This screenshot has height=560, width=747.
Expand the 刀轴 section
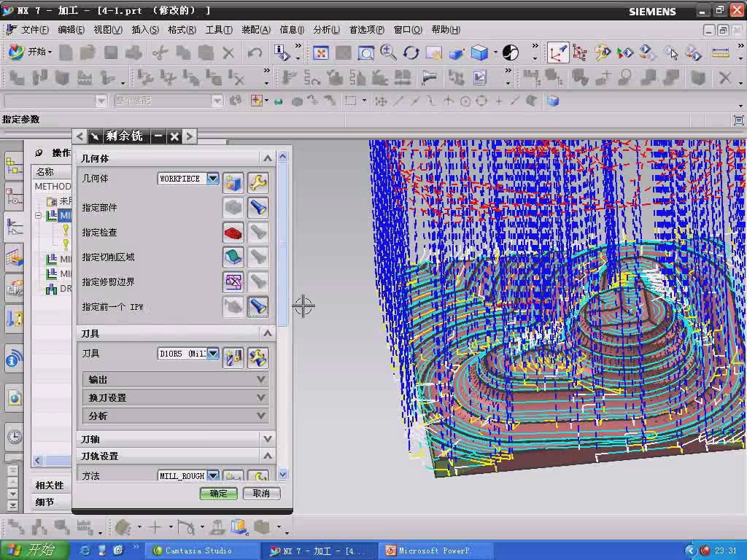coord(267,439)
